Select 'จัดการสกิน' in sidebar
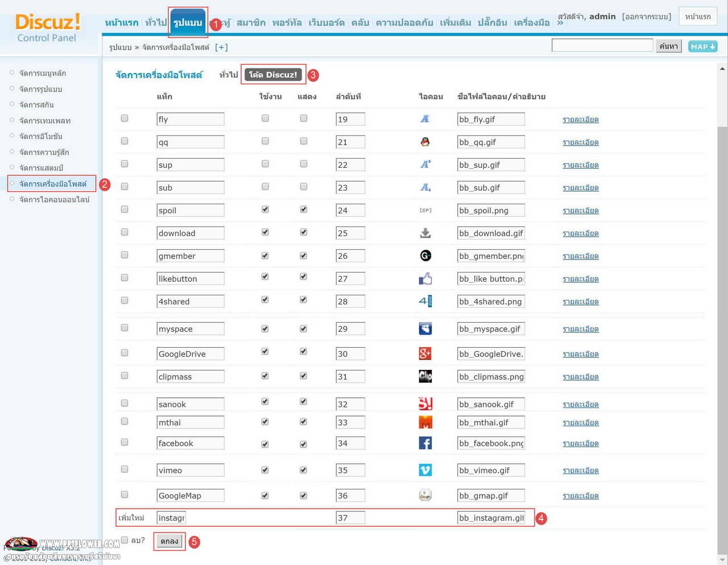728x565 pixels. click(x=36, y=105)
